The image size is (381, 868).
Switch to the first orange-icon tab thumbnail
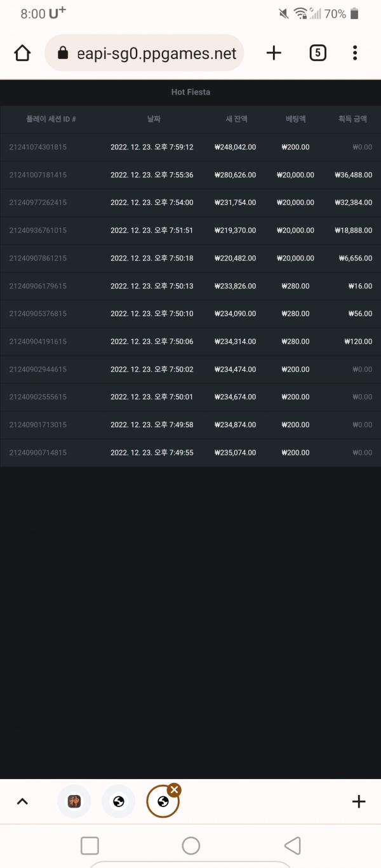tap(74, 801)
